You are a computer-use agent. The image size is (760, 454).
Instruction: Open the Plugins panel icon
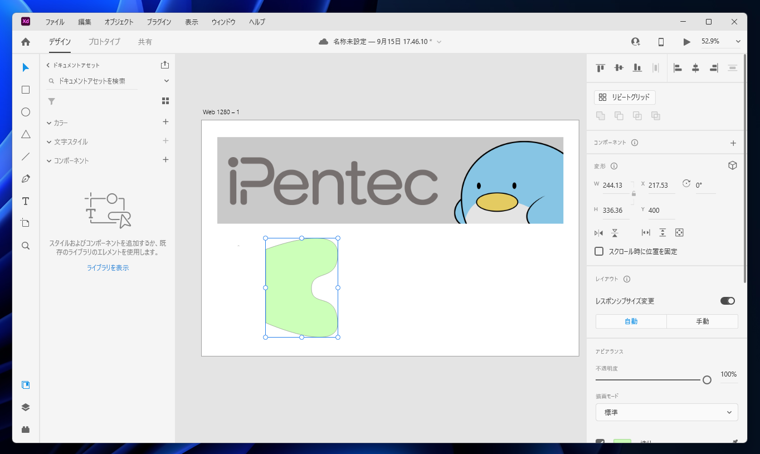(x=26, y=429)
